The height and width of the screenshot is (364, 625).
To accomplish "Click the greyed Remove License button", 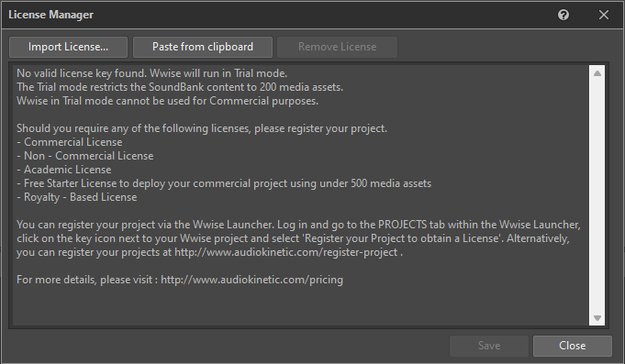I will (x=337, y=47).
